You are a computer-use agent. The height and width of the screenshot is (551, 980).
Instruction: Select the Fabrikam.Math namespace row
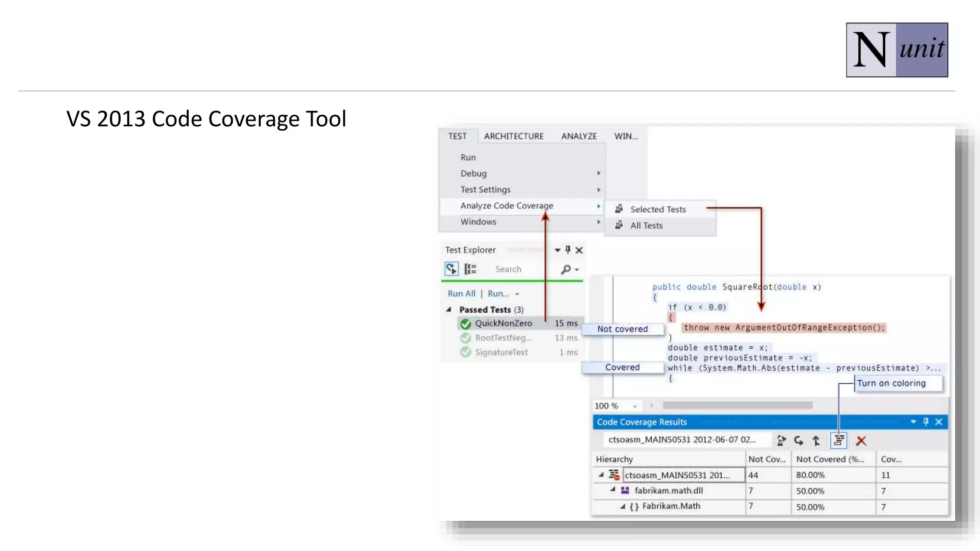pos(770,507)
